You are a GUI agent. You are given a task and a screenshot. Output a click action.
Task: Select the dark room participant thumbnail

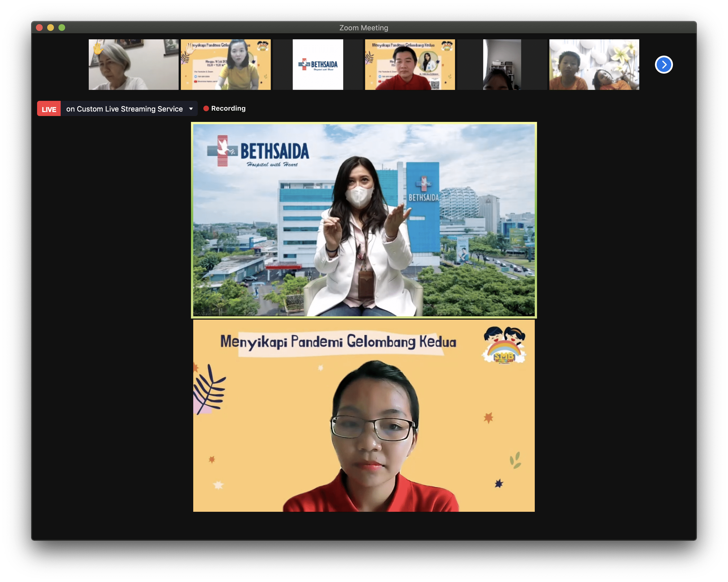click(502, 65)
